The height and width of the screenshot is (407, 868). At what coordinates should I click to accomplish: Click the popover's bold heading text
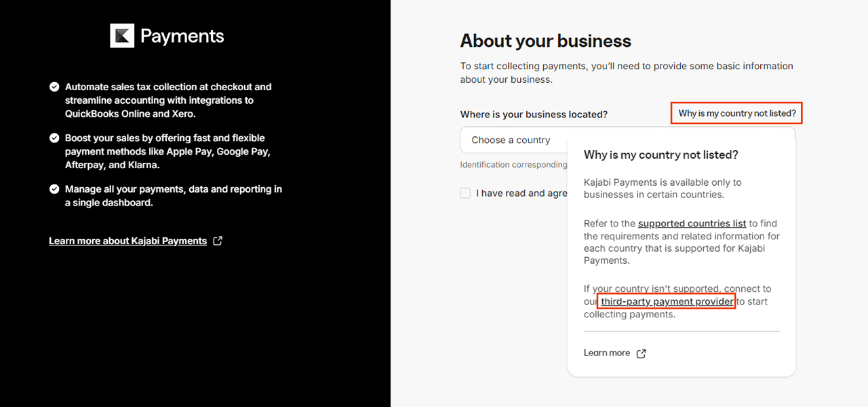pos(660,155)
